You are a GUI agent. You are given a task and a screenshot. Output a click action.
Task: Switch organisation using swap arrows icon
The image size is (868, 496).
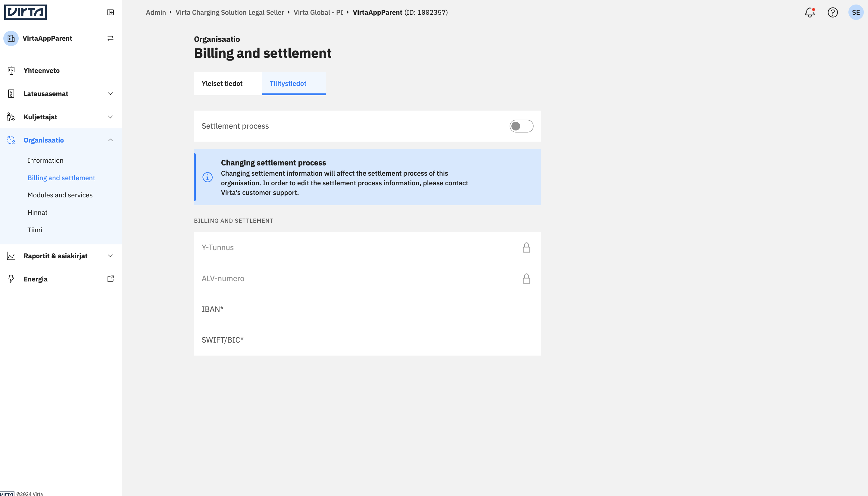pos(110,38)
